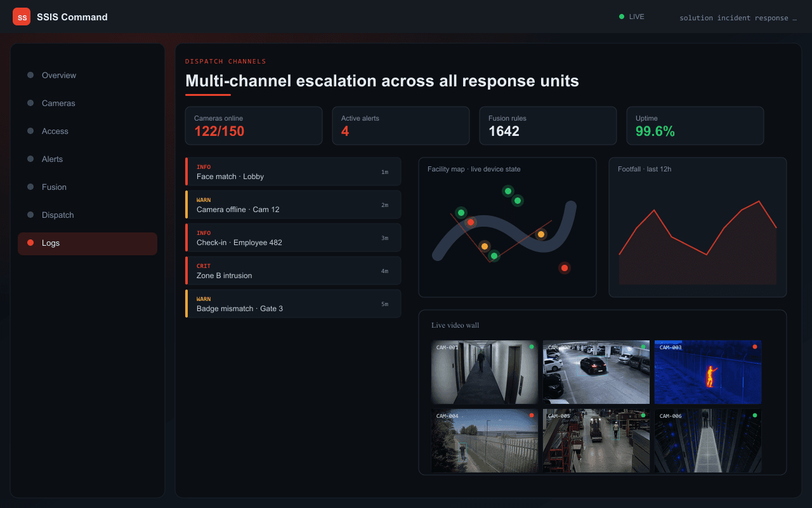
Task: Select the 'Camera offline · Cam 12' alert
Action: [293, 204]
